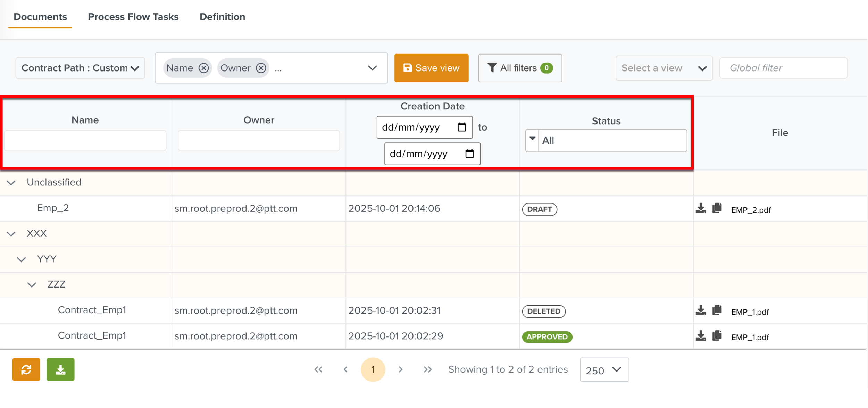Screen dimensions: 868x408
Task: Open calendar picker for start creation date
Action: coord(462,127)
